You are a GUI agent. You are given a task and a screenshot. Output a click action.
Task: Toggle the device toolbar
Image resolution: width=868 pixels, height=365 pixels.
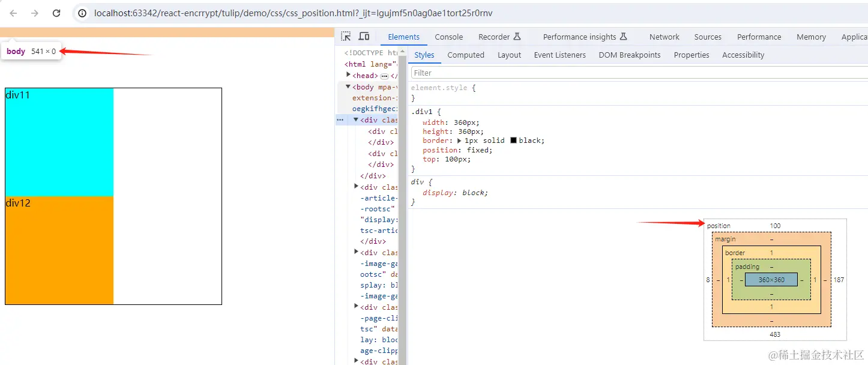pyautogui.click(x=364, y=37)
